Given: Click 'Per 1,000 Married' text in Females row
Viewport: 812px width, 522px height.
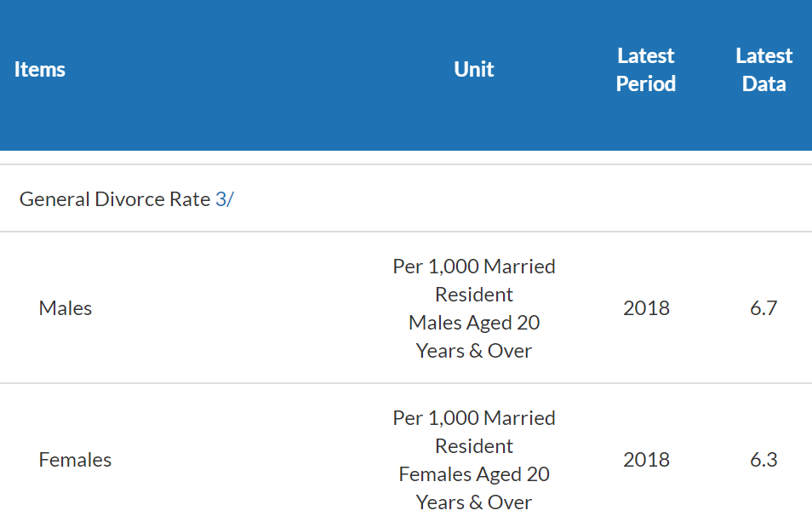Looking at the screenshot, I should 474,418.
